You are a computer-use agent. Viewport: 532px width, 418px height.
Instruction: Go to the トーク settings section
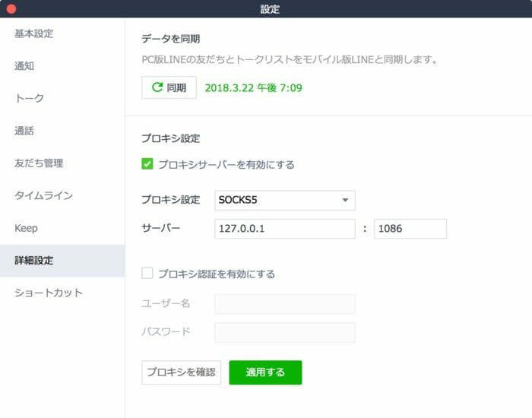tap(29, 98)
